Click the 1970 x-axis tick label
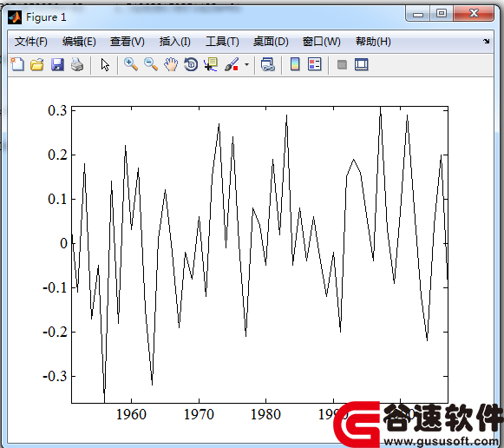504x448 pixels. (x=199, y=414)
